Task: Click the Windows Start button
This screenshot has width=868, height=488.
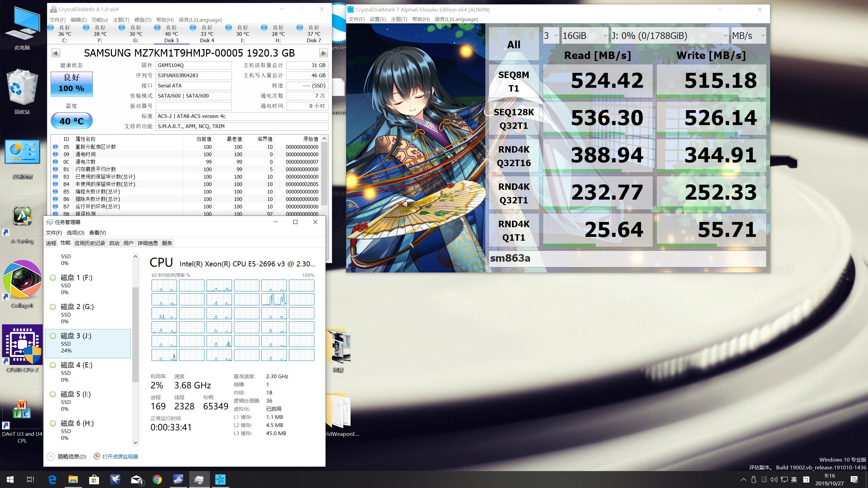Action: coord(10,480)
